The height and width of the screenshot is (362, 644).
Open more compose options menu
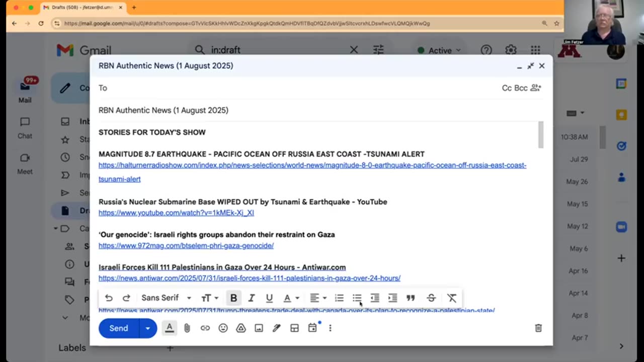[x=330, y=328]
